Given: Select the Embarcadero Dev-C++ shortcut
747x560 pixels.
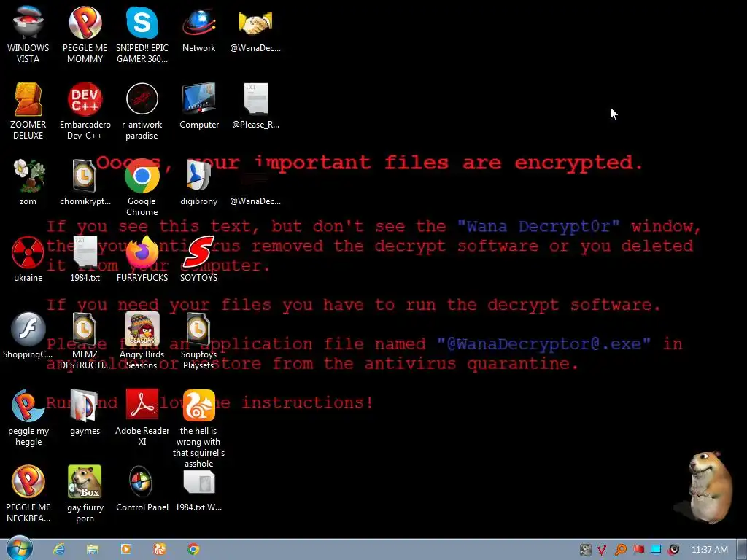Looking at the screenshot, I should (x=85, y=111).
